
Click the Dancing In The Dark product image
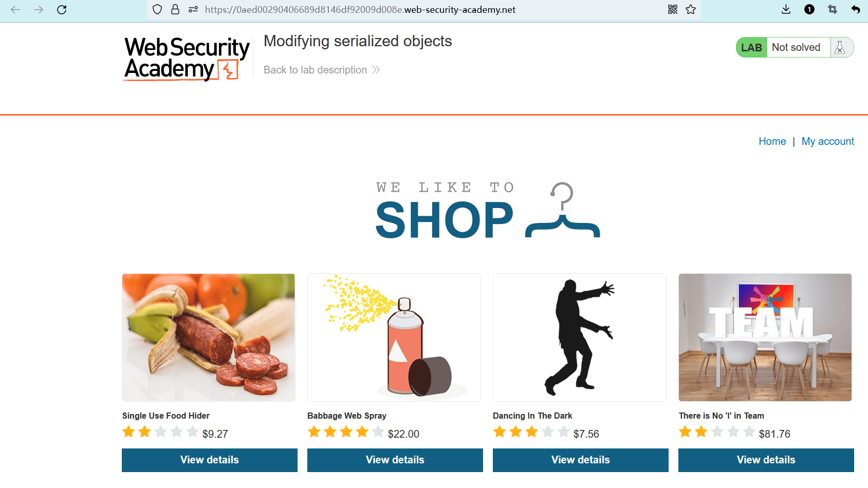tap(579, 337)
